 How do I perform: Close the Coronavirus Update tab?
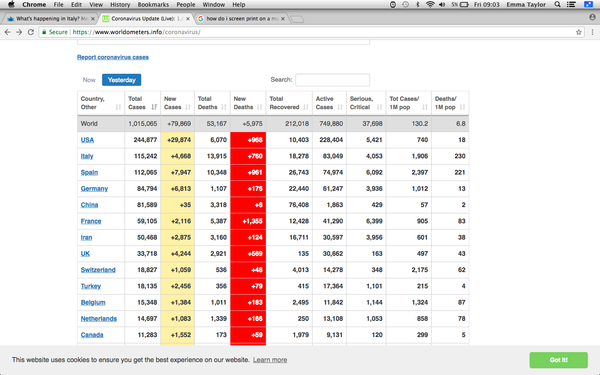[188, 18]
